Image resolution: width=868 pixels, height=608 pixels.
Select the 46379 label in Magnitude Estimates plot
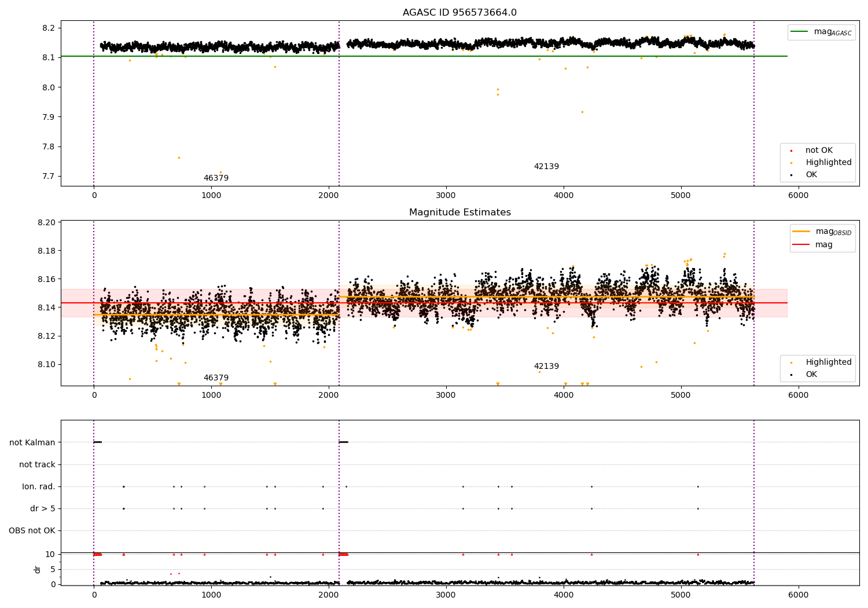click(216, 378)
